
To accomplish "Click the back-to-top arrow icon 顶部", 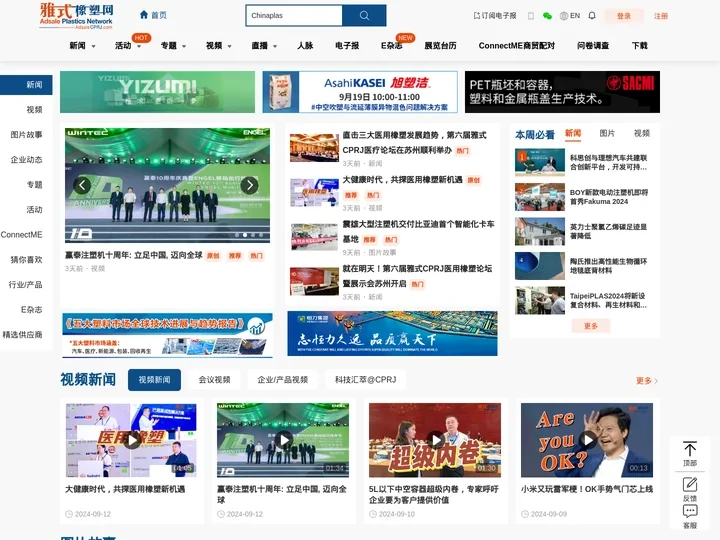I will click(690, 454).
